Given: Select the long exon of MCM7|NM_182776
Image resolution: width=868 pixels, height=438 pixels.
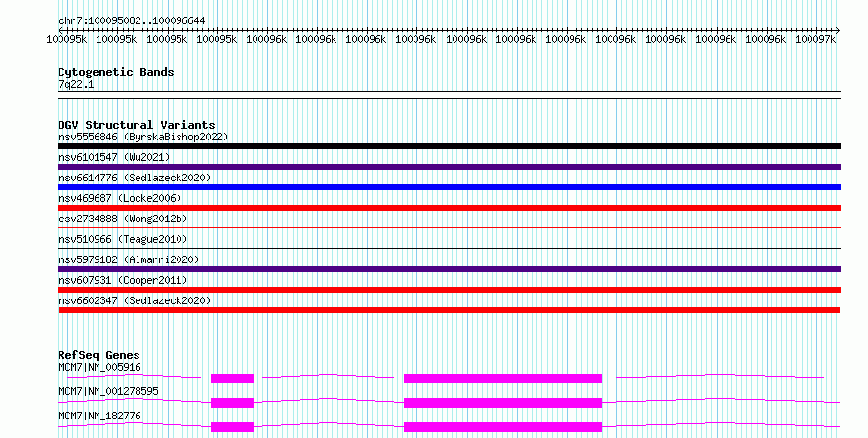Looking at the screenshot, I should coord(502,427).
